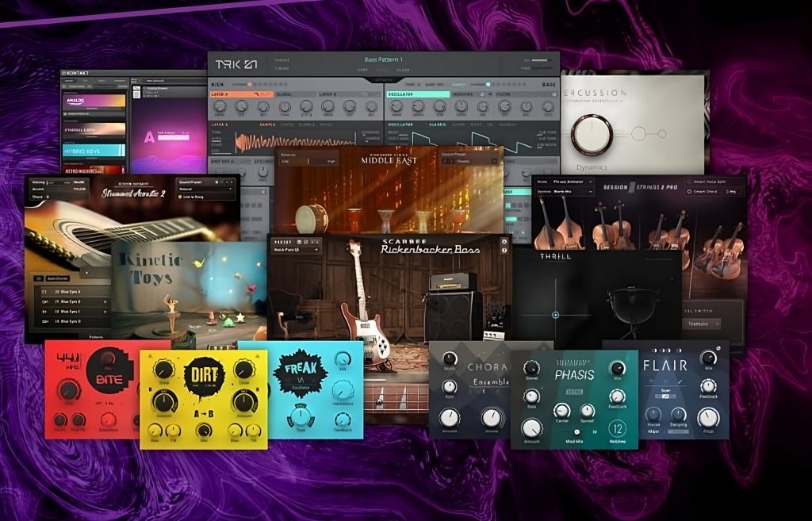Select the white star toy in Kinetic Toys
The width and height of the screenshot is (812, 521).
pyautogui.click(x=239, y=317)
